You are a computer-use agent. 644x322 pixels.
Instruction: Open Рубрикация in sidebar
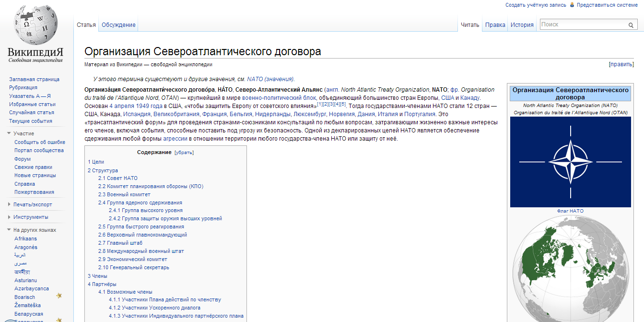[x=23, y=87]
